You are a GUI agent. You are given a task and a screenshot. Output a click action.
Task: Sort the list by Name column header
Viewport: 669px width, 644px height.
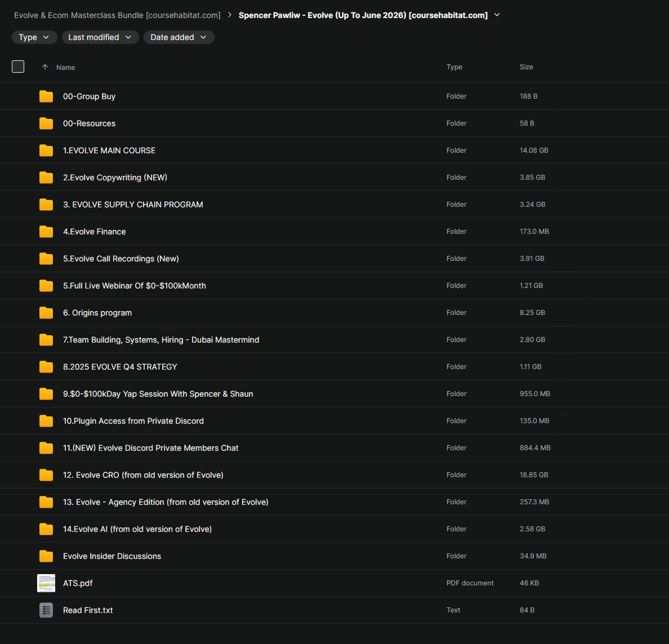pyautogui.click(x=66, y=68)
